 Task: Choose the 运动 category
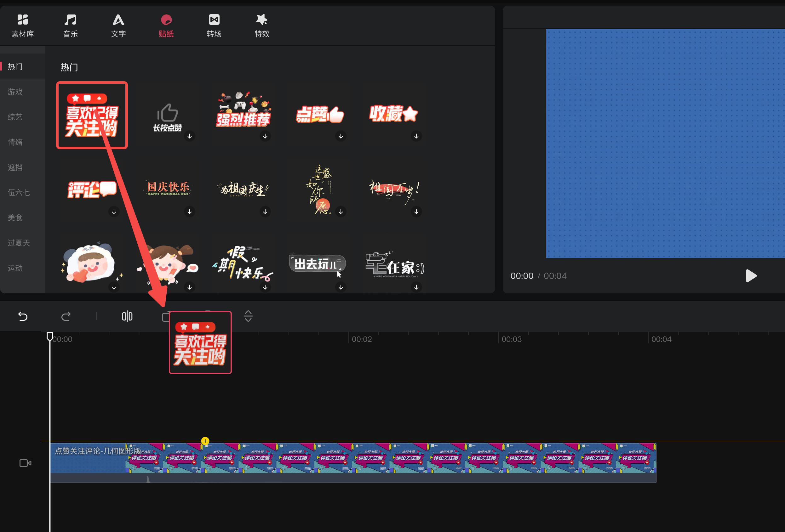point(15,268)
